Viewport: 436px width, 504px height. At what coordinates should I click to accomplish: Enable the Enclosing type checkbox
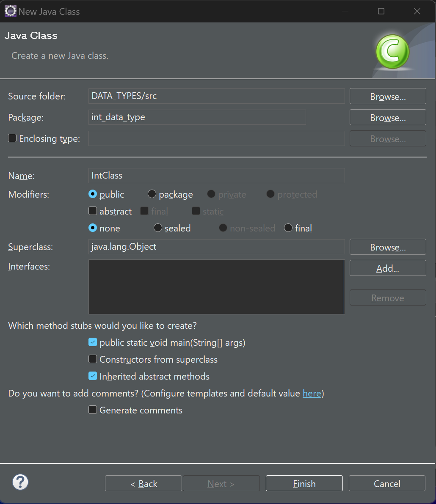click(x=12, y=138)
